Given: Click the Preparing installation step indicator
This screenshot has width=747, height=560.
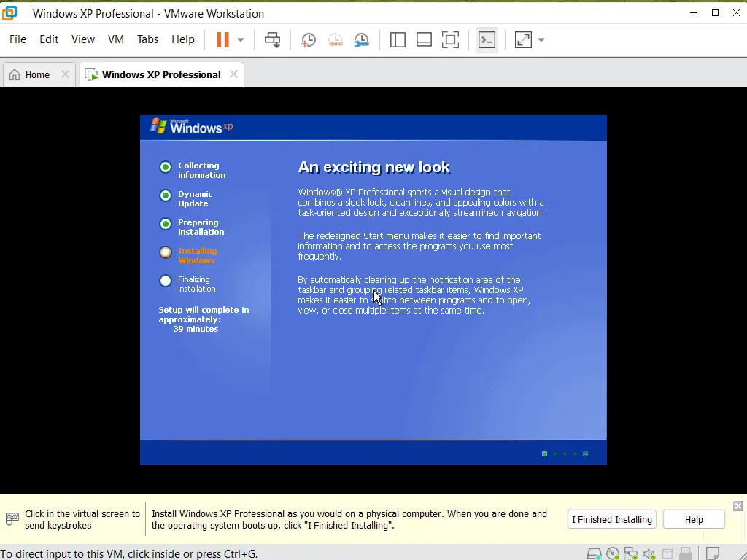Looking at the screenshot, I should (166, 224).
